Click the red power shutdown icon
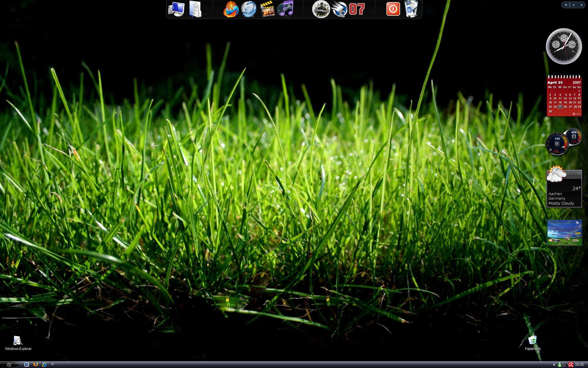Image resolution: width=588 pixels, height=368 pixels. point(393,9)
